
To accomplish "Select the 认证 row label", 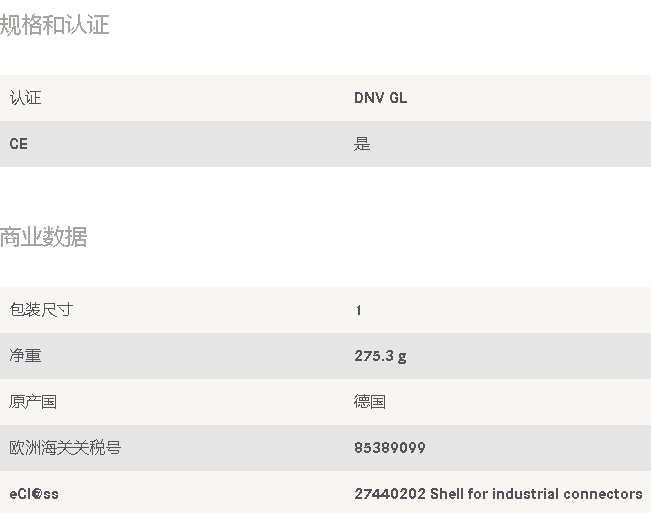I will 25,98.
